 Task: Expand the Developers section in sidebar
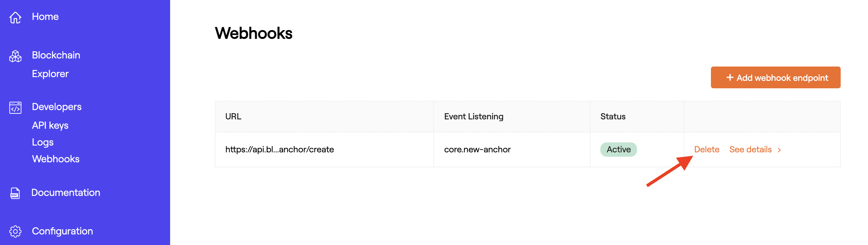(57, 107)
